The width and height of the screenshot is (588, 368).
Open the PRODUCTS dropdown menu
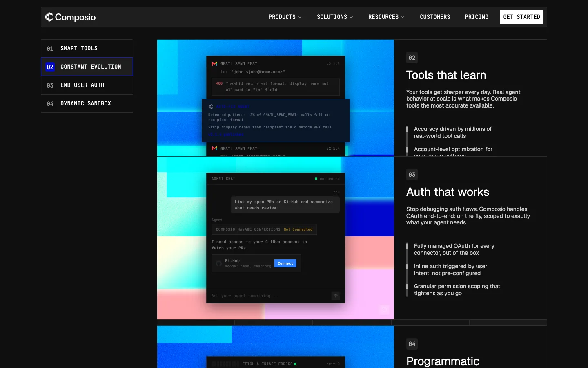click(285, 17)
